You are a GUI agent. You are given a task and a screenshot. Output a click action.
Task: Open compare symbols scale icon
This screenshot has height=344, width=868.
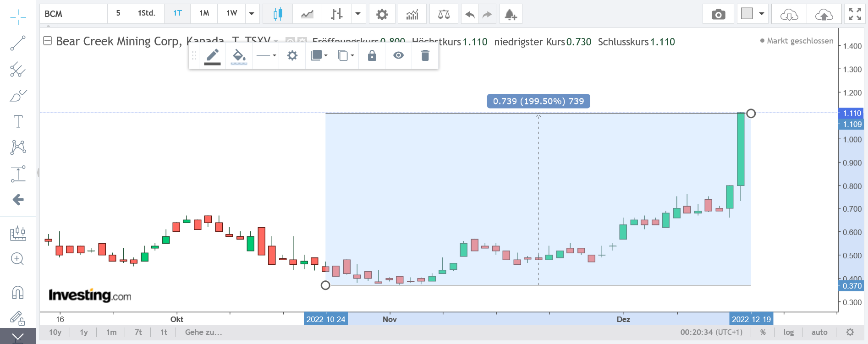(x=444, y=14)
